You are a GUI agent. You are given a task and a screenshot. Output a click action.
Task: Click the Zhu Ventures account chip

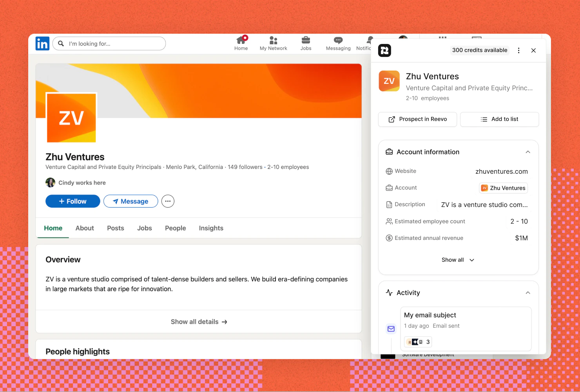coord(503,188)
